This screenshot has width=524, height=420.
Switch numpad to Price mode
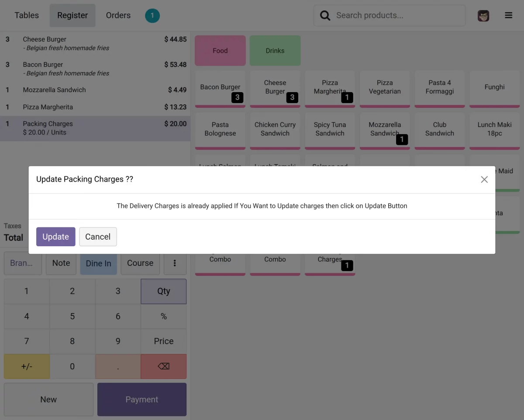[x=163, y=341]
